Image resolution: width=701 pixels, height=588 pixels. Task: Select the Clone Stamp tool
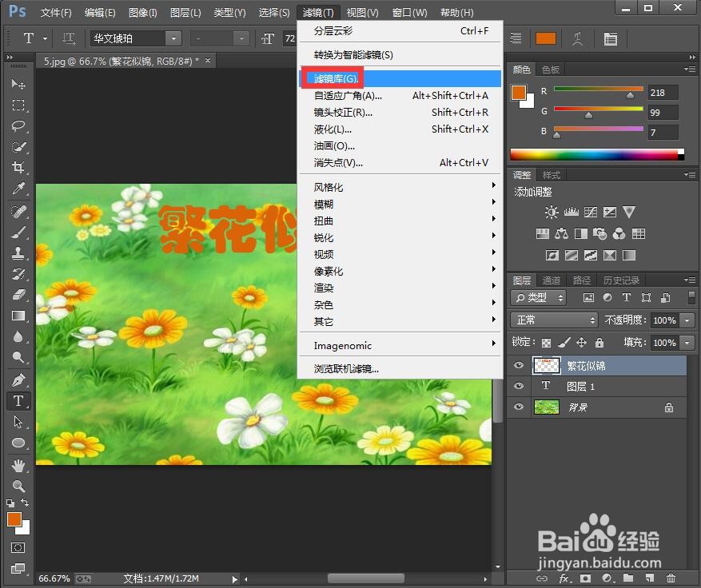click(18, 253)
